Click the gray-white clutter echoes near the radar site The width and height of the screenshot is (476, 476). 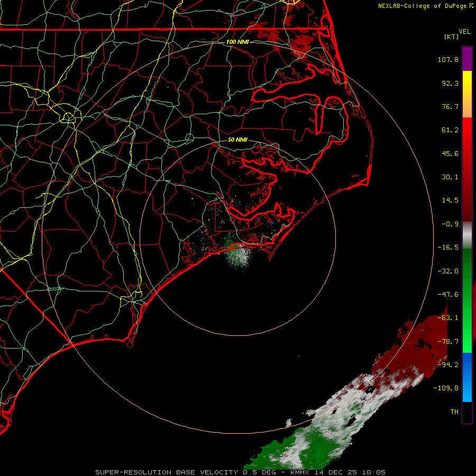240,257
